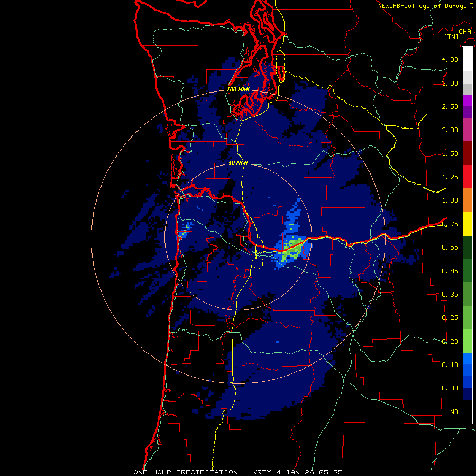The width and height of the screenshot is (476, 476).
Task: Select the [IN] units label
Action: pyautogui.click(x=452, y=36)
